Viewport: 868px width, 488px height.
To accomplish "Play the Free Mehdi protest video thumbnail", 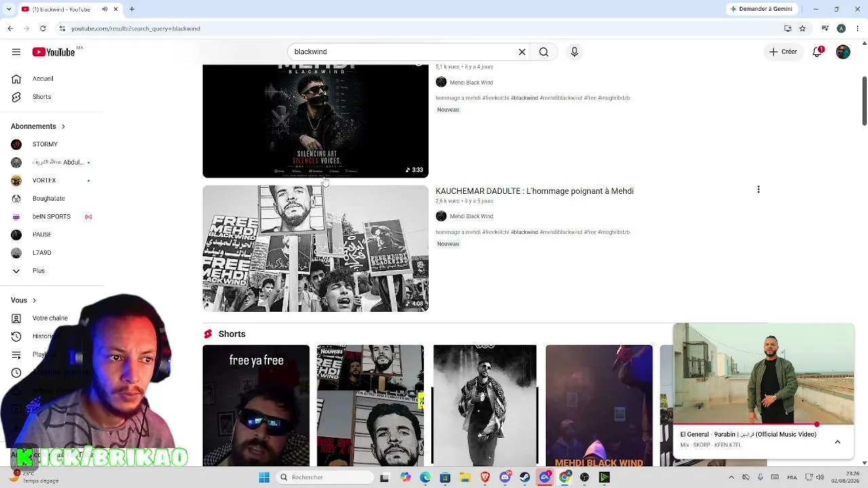I will coord(315,248).
